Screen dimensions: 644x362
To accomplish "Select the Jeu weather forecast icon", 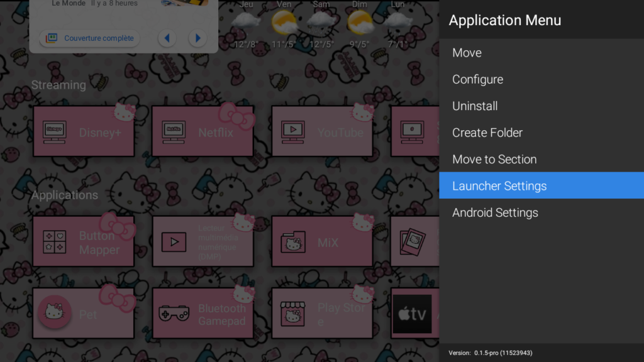I will [x=246, y=22].
